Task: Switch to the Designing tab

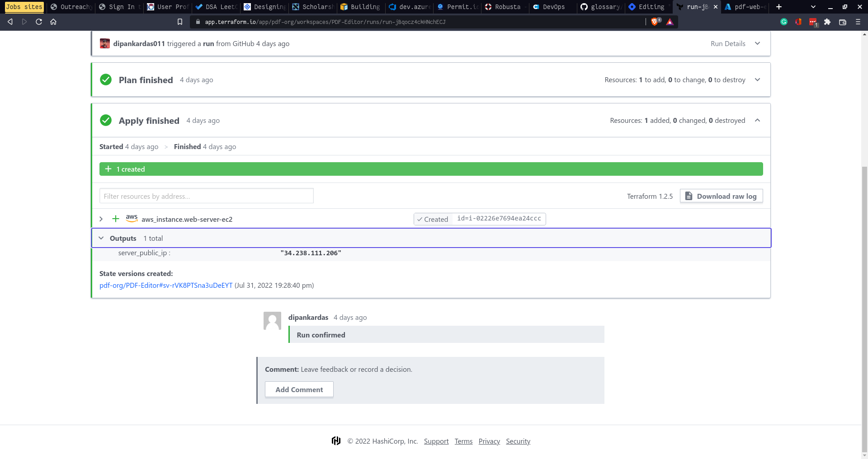Action: [x=265, y=7]
